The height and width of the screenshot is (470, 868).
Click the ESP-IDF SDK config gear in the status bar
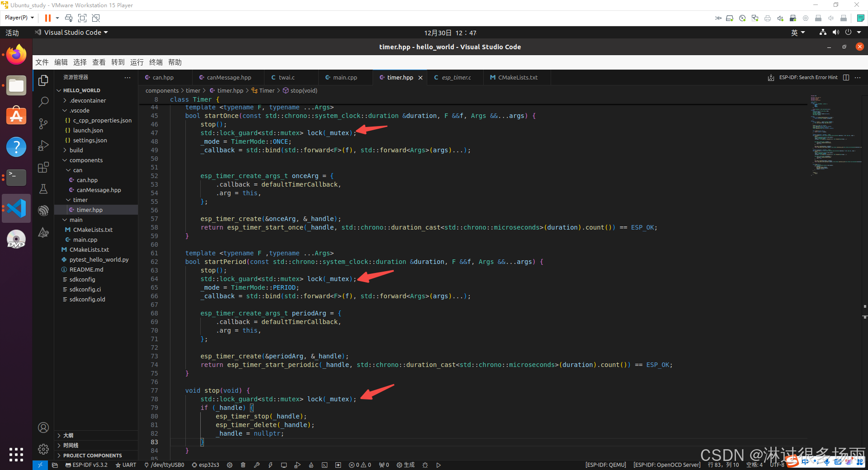click(x=230, y=465)
